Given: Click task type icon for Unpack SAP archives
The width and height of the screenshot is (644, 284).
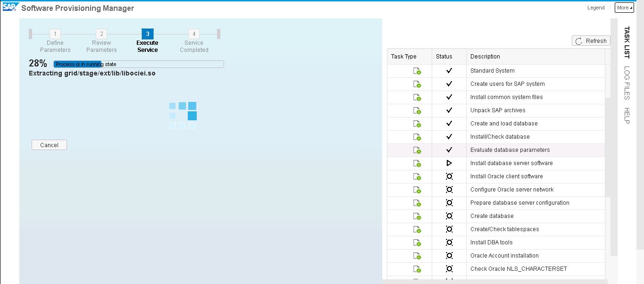Looking at the screenshot, I should coord(417,110).
